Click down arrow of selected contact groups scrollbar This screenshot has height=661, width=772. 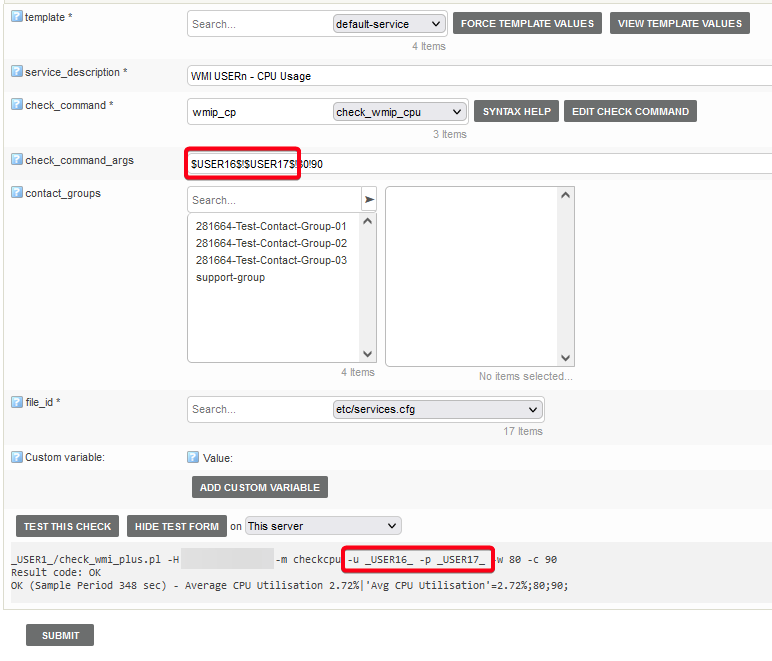(x=565, y=358)
